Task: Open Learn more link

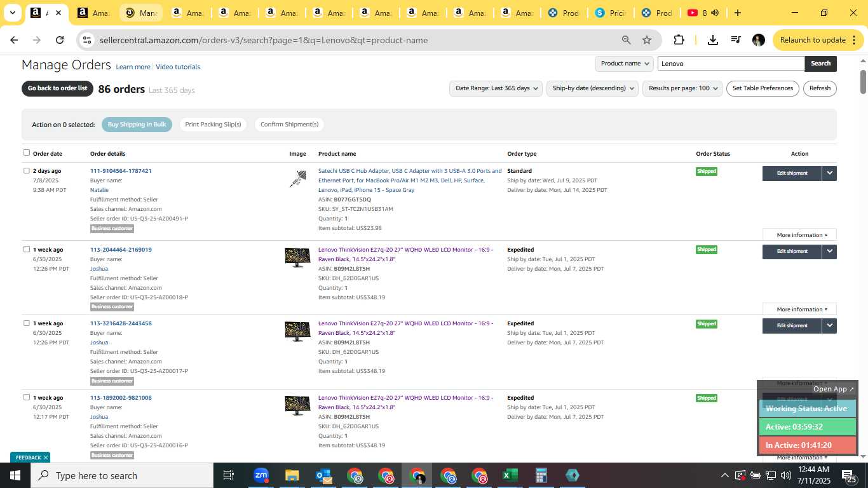Action: coord(133,67)
